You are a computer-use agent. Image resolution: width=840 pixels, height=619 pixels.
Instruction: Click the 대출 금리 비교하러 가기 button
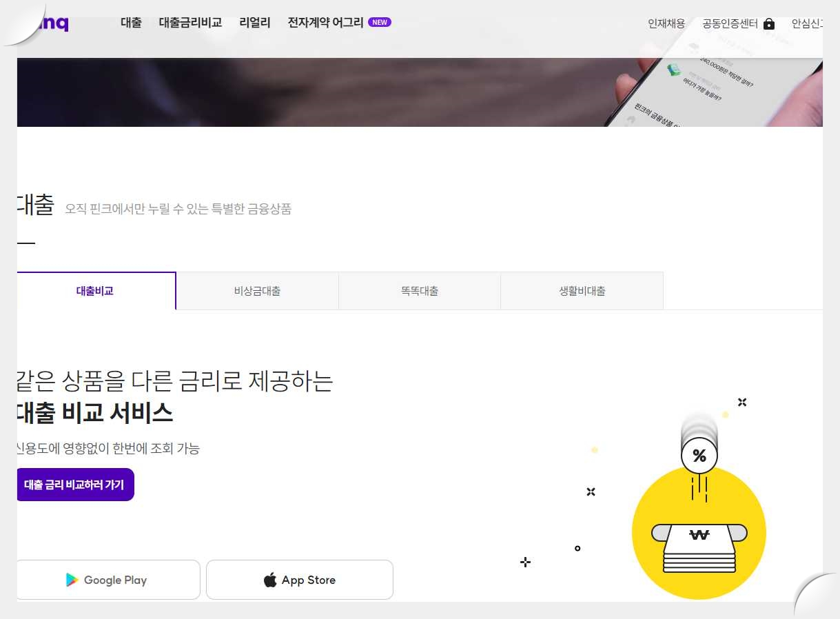(75, 484)
